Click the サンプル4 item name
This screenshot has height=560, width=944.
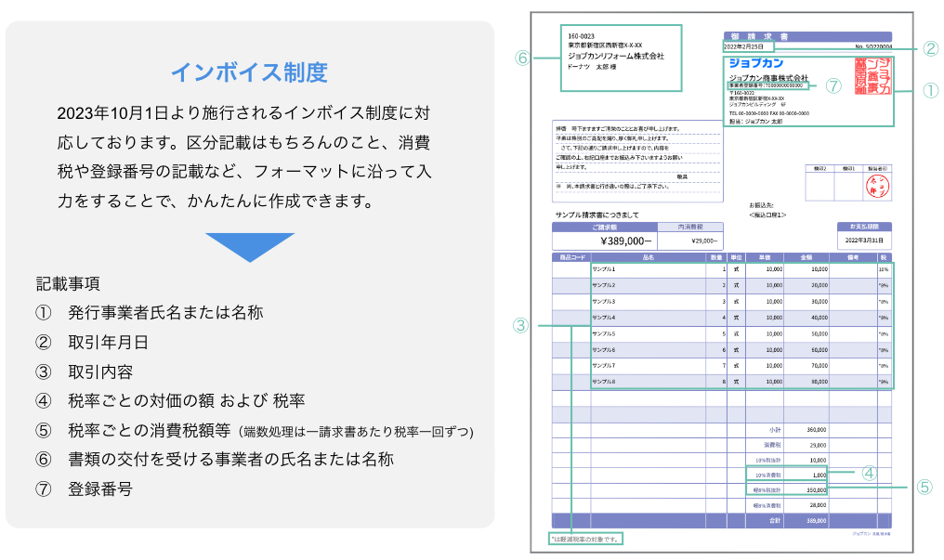coord(603,318)
